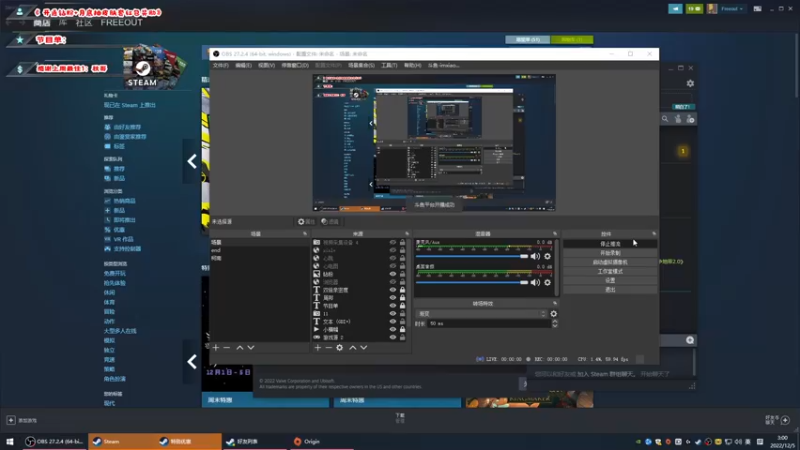Click the search magnifier in Steam friends window

(665, 119)
